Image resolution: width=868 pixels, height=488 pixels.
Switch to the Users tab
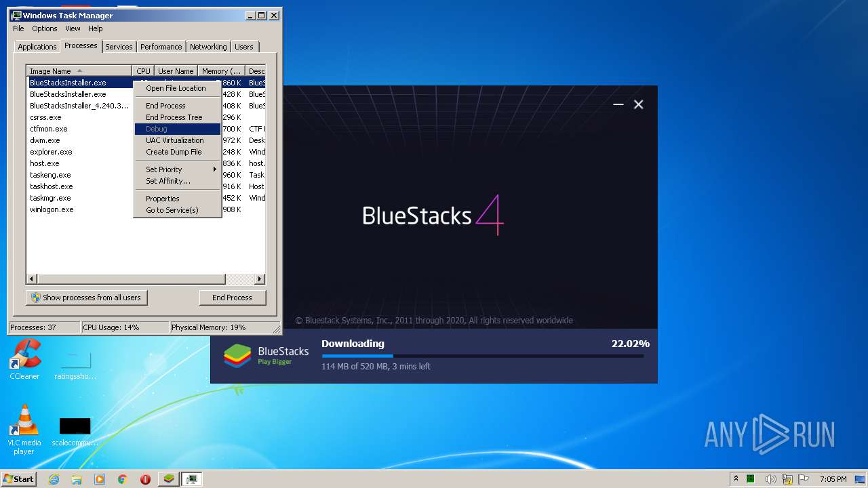point(244,47)
